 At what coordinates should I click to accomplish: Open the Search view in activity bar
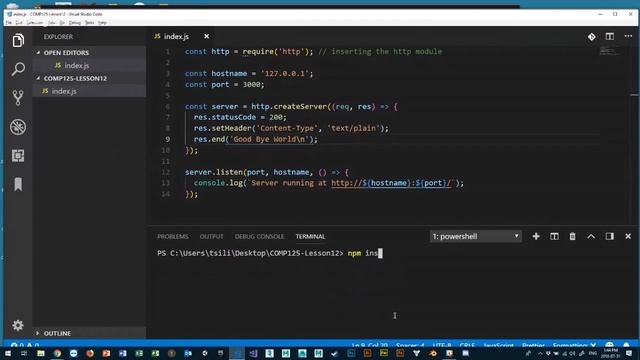18,69
